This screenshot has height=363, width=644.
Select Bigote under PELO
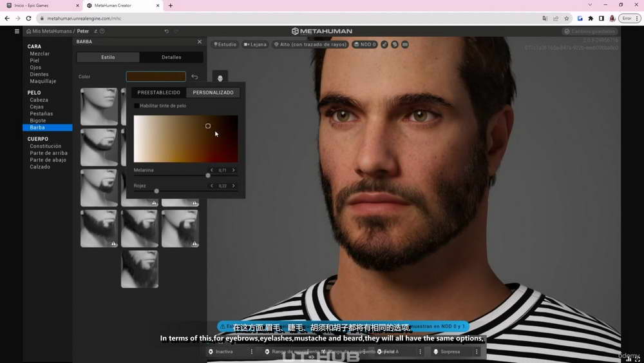pos(37,121)
